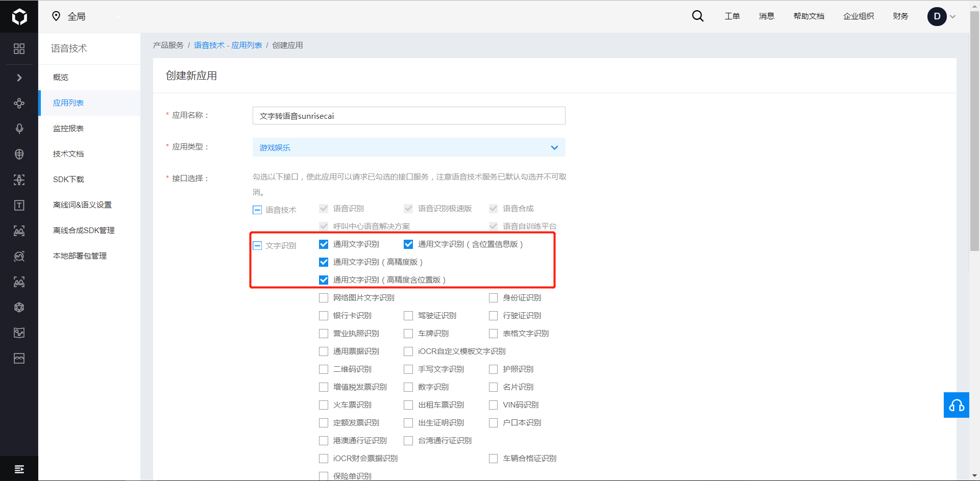Collapse the 语音技术 interface group

(257, 210)
